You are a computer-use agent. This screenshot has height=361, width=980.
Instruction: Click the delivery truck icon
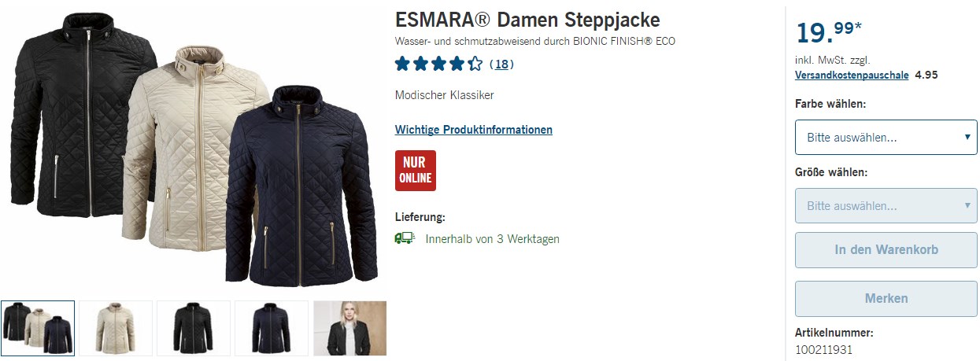click(x=405, y=238)
